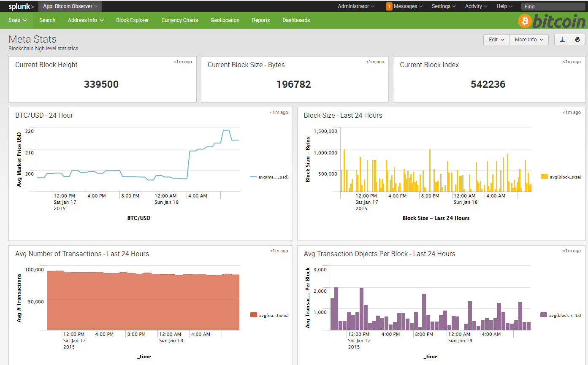Click Avg Number of Transactions panel title

82,254
